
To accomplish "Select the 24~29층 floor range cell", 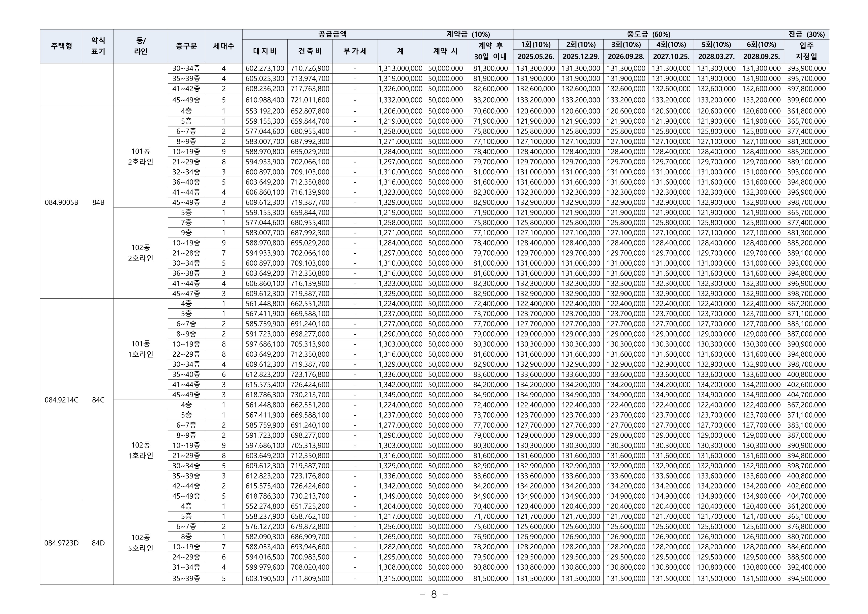I will click(x=186, y=557).
